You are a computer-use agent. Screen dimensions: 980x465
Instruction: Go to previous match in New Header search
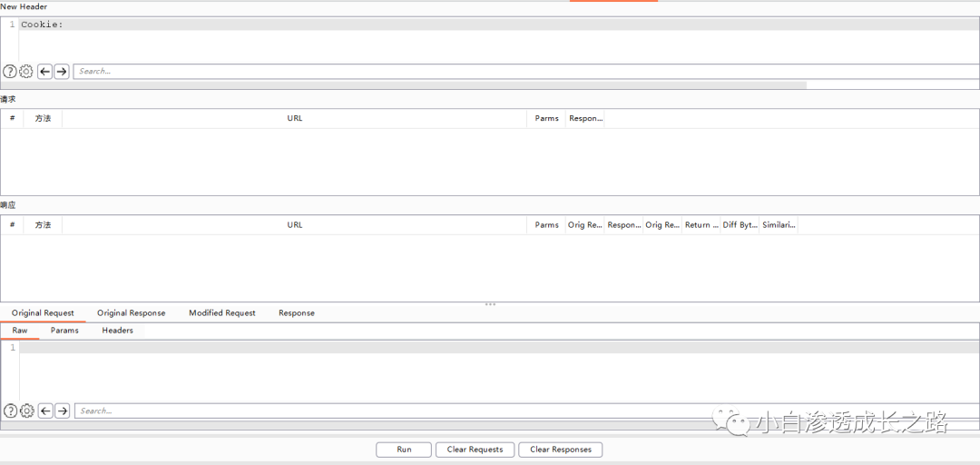pyautogui.click(x=44, y=72)
